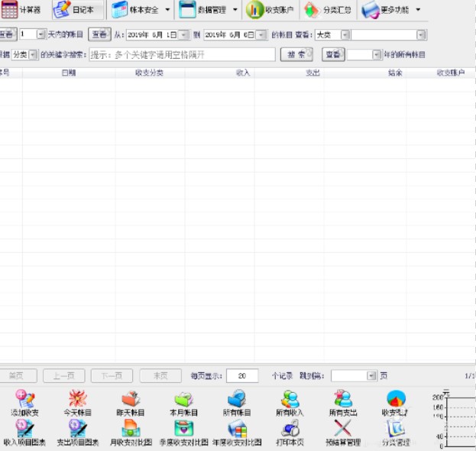This screenshot has height=451, width=476.
Task: Click the keyword search input field
Action: tap(182, 54)
